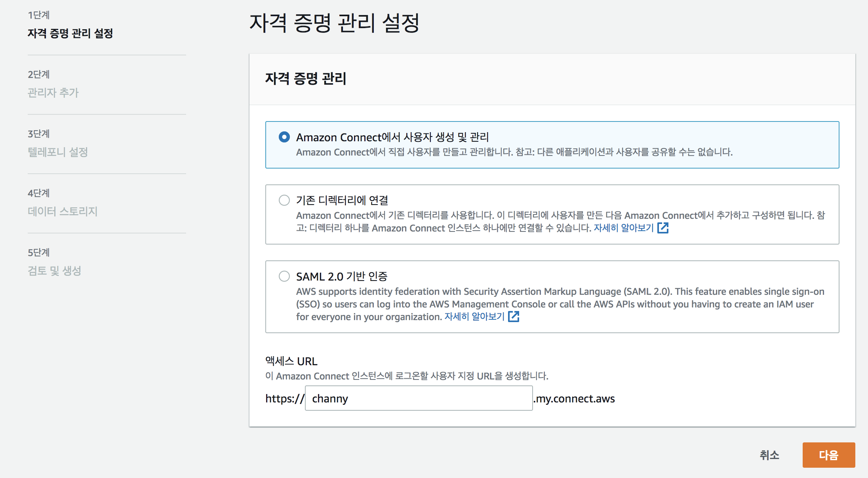Click the Amazon Connect에서 사용자 생성 및 관리 title

pyautogui.click(x=392, y=137)
